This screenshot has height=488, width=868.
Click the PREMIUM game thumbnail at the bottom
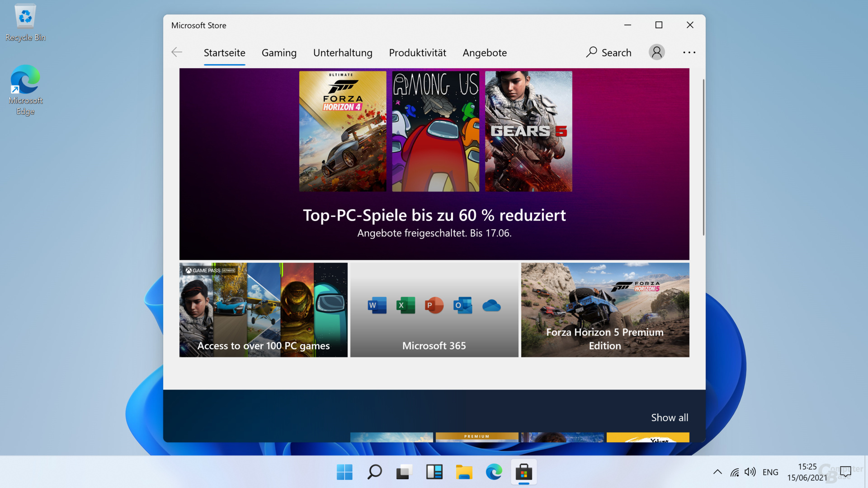477,437
